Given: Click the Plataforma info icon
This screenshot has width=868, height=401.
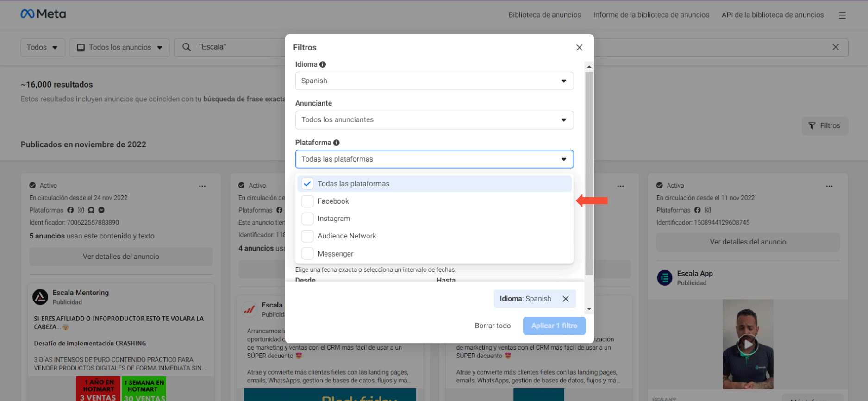Looking at the screenshot, I should tap(337, 143).
